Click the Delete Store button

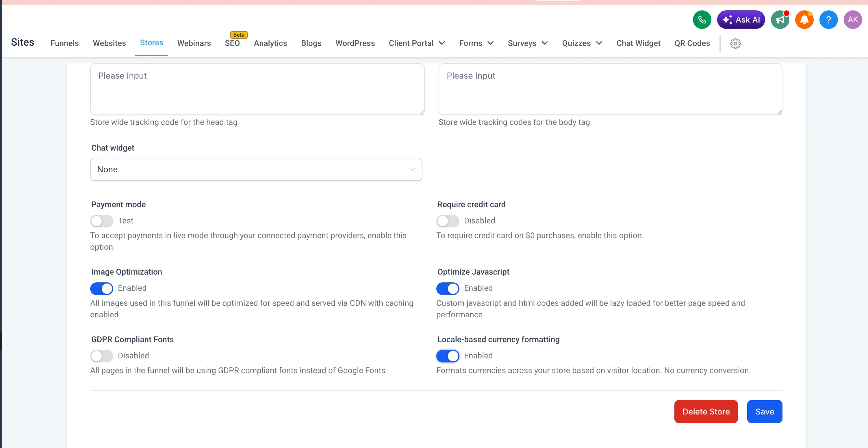(706, 412)
